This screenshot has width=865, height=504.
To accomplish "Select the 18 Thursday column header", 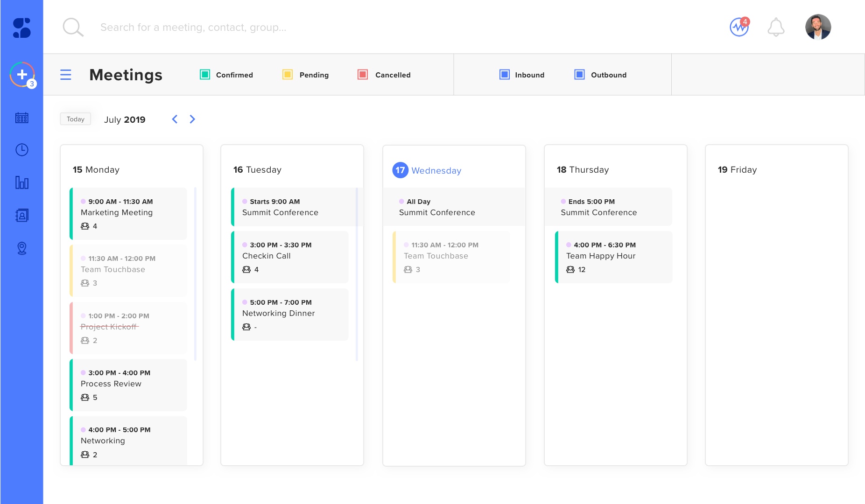I will click(583, 170).
